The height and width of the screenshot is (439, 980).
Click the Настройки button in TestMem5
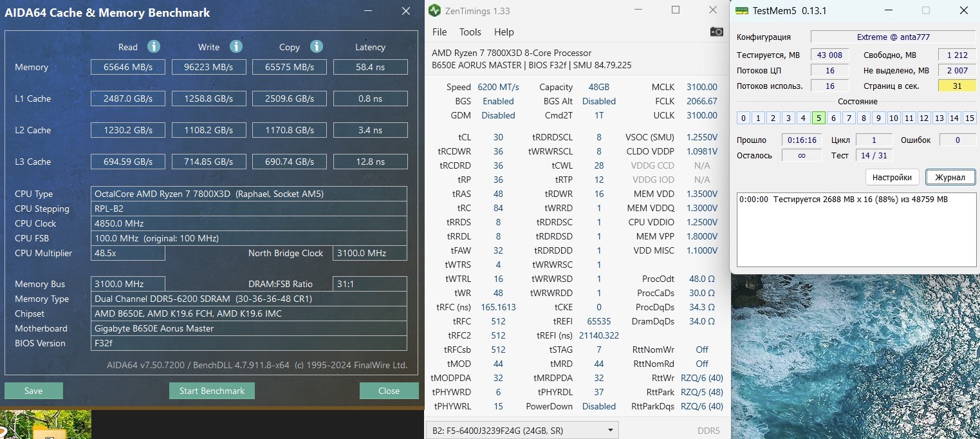pos(892,177)
